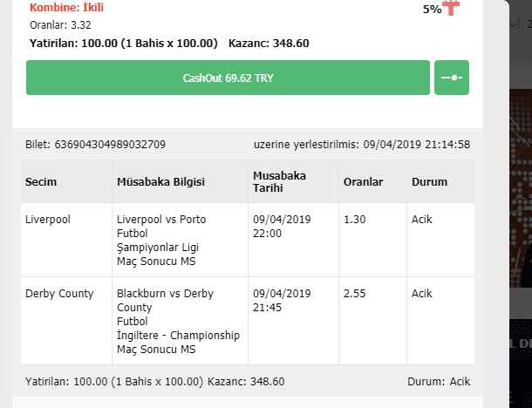The height and width of the screenshot is (408, 532).
Task: Select the Liverpool selection cell
Action: point(48,220)
